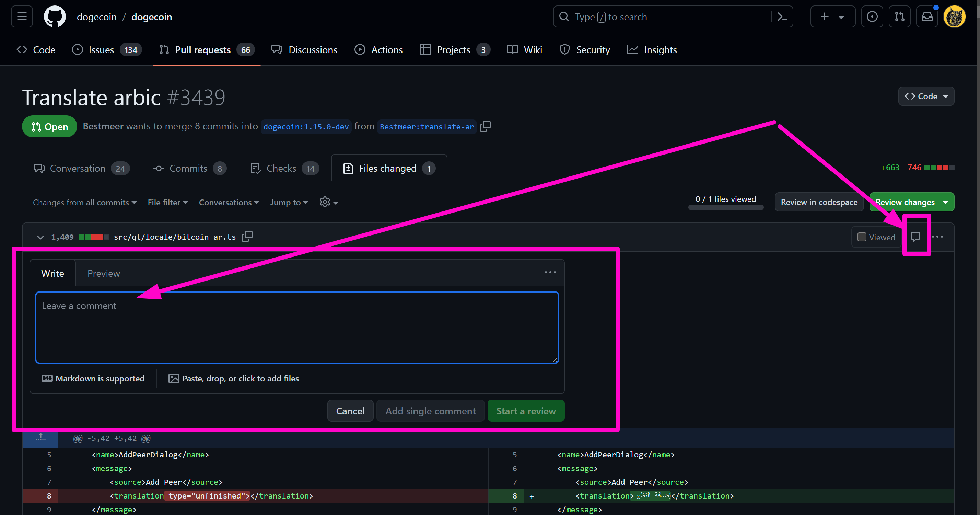Click the file 1,409 diffstat squares
This screenshot has height=515, width=980.
tap(94, 237)
